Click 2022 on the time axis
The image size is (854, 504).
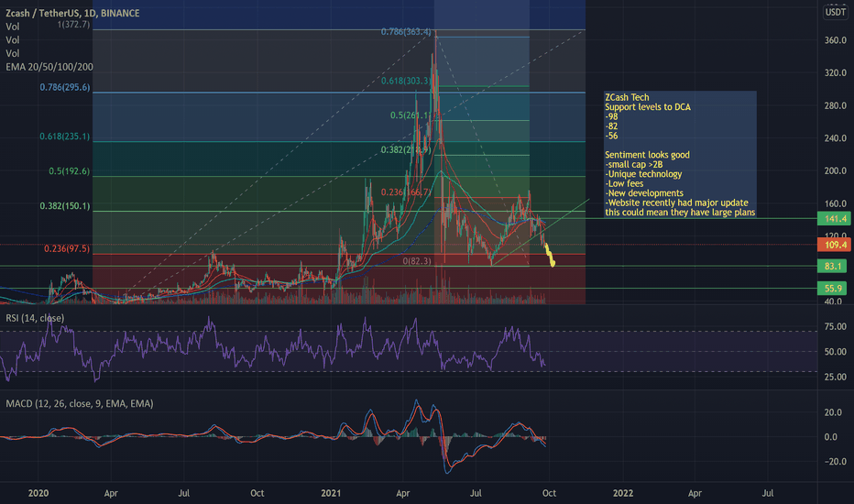click(623, 493)
